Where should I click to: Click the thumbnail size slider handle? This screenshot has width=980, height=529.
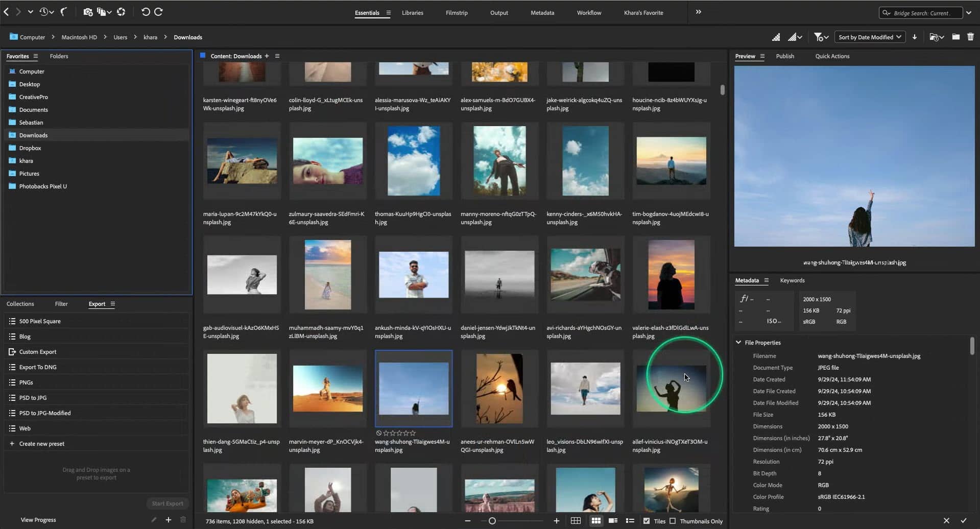pyautogui.click(x=492, y=521)
